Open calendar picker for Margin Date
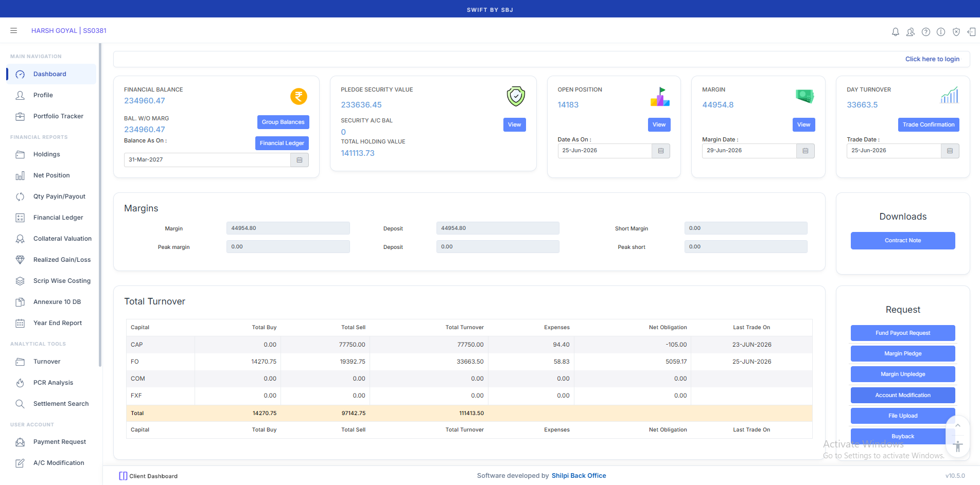The width and height of the screenshot is (980, 485). pyautogui.click(x=806, y=151)
